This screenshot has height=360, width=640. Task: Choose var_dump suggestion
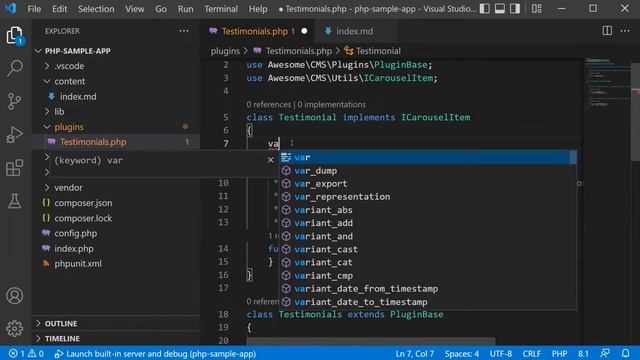(x=428, y=171)
